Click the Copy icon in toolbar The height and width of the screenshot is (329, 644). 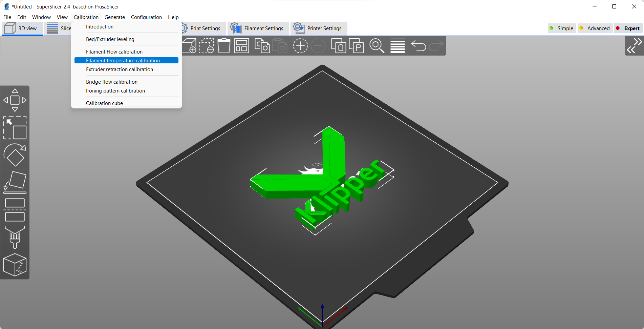[262, 46]
